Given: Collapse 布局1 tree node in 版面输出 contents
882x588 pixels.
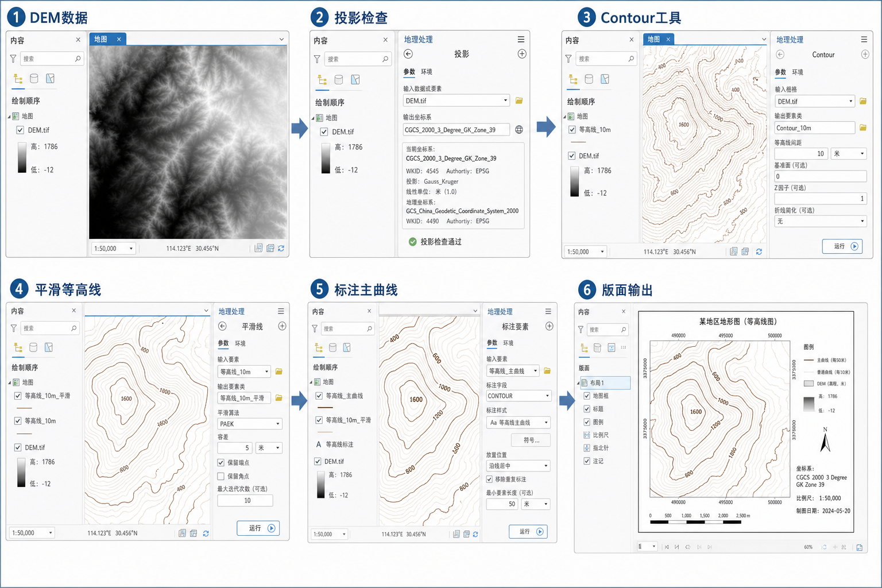Looking at the screenshot, I should click(x=578, y=382).
